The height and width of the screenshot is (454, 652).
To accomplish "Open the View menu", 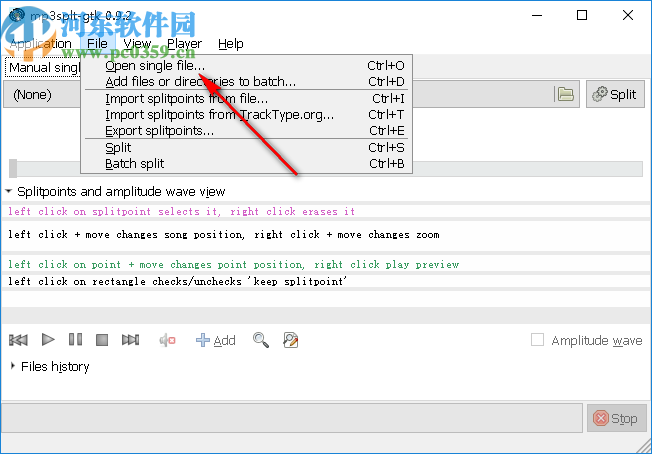I will 137,44.
